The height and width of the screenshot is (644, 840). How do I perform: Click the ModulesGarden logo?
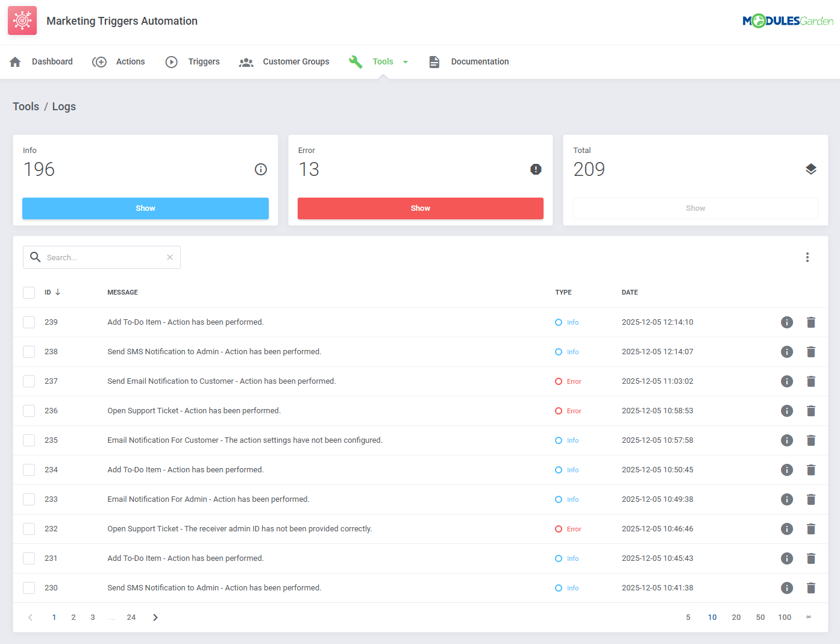point(788,20)
